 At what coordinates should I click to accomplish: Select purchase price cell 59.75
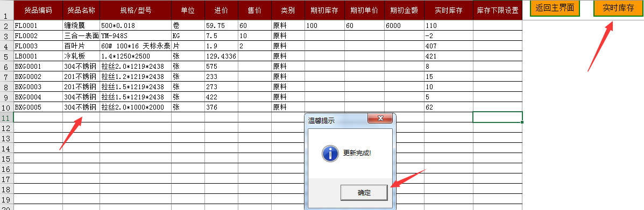[x=221, y=25]
